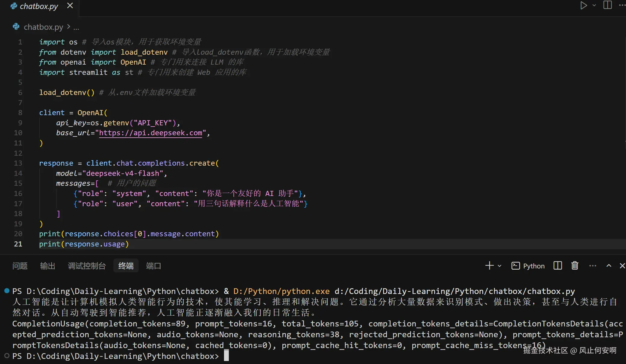Create a new terminal with plus icon

tap(489, 266)
